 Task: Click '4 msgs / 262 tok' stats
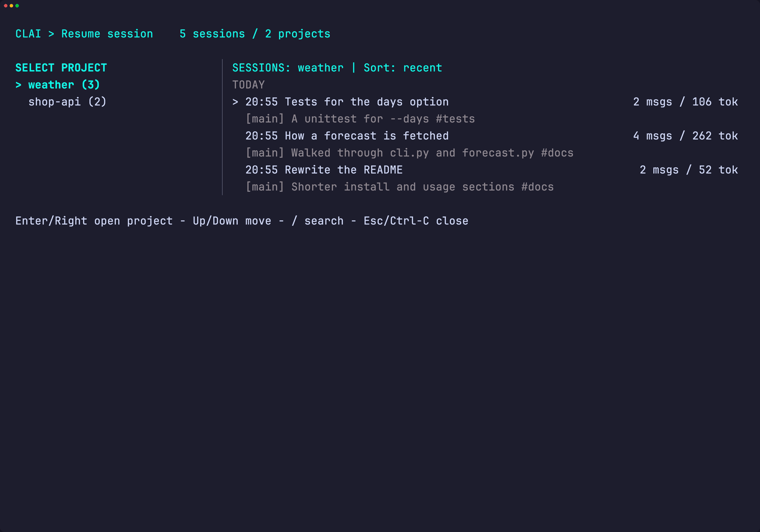point(686,136)
